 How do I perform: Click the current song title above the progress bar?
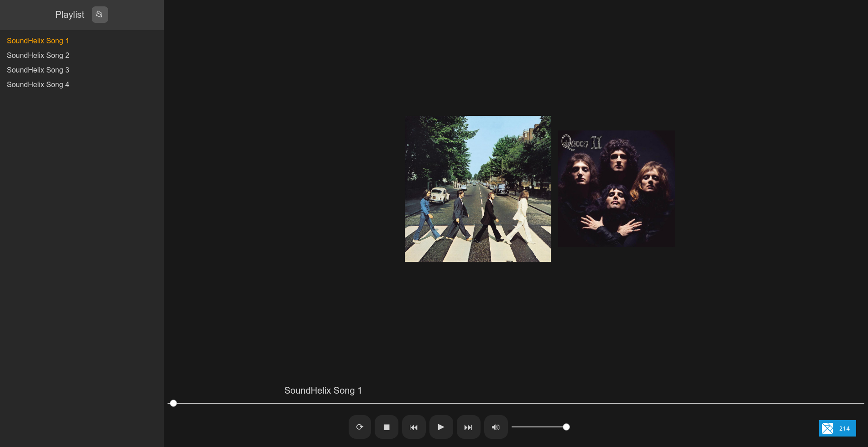323,390
